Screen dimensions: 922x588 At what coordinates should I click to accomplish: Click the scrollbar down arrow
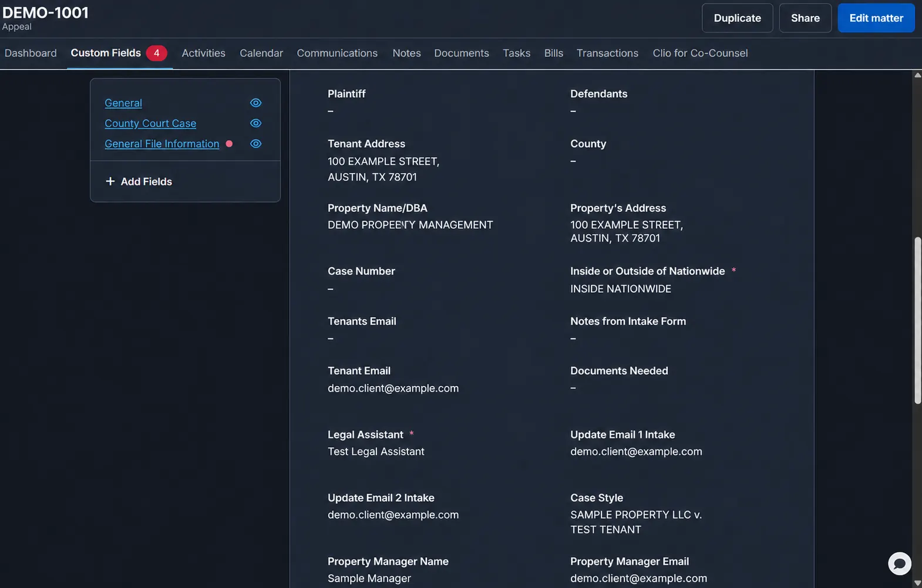pyautogui.click(x=917, y=583)
